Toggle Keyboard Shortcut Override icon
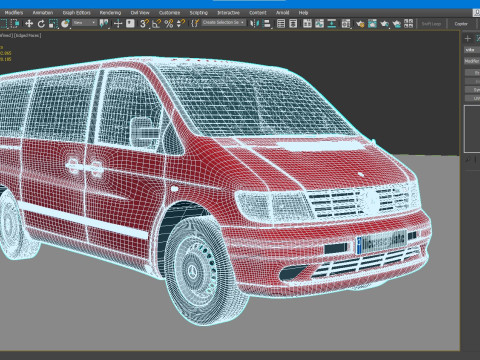Image resolution: width=480 pixels, height=360 pixels. coord(130,23)
